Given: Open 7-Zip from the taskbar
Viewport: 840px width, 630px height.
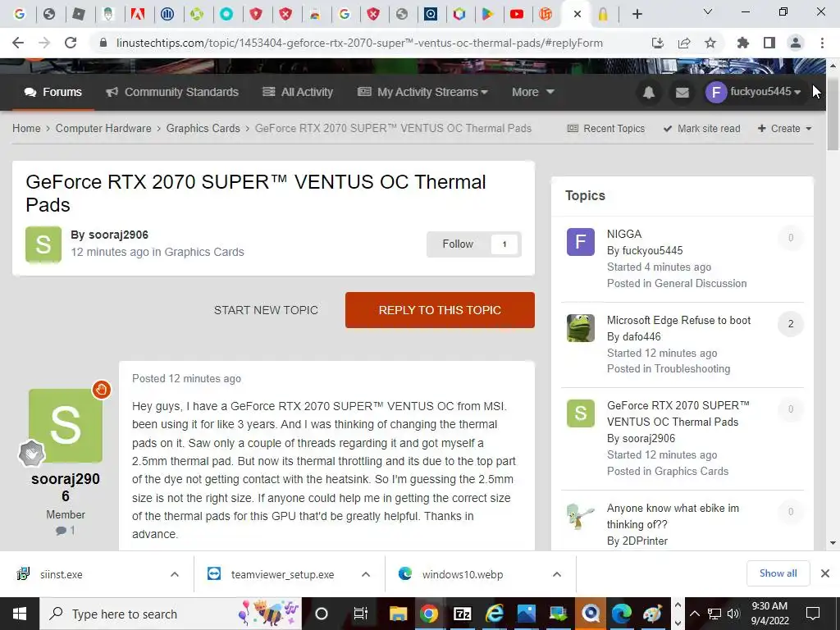Looking at the screenshot, I should tap(462, 614).
